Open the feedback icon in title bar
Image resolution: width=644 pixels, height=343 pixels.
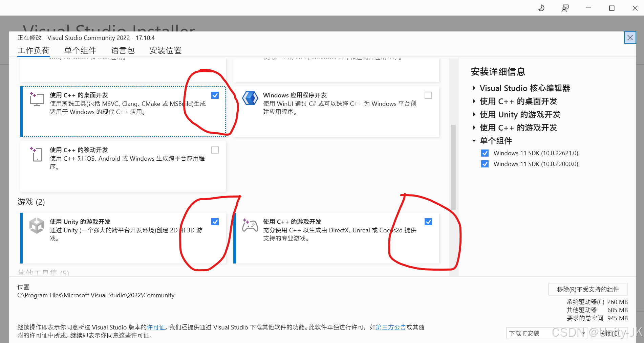(565, 8)
